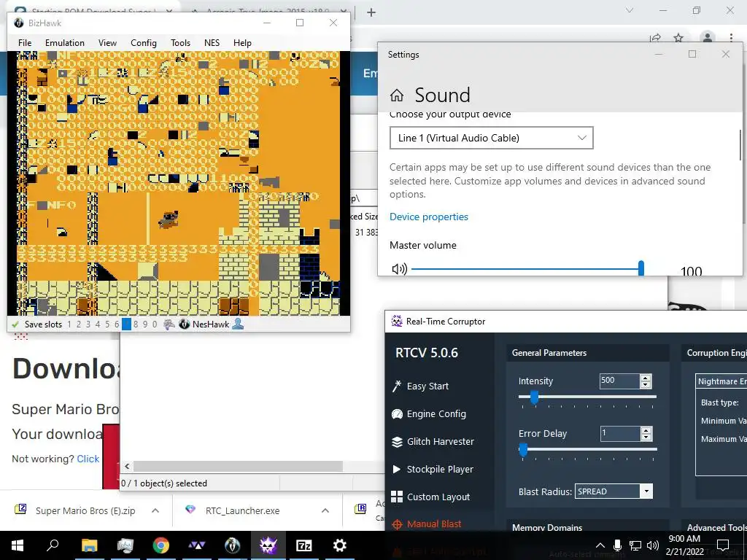Open the Nightmare Engine dropdown
This screenshot has height=560, width=747.
[721, 381]
